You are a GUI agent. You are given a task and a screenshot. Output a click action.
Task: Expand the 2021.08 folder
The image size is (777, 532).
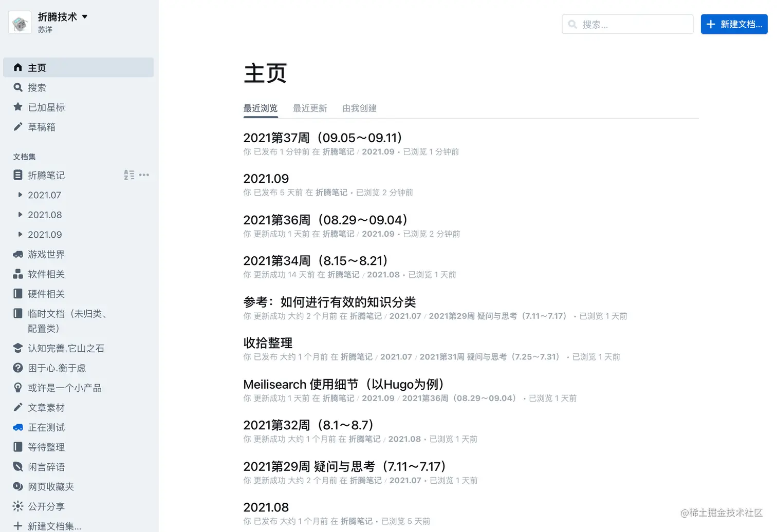click(20, 215)
